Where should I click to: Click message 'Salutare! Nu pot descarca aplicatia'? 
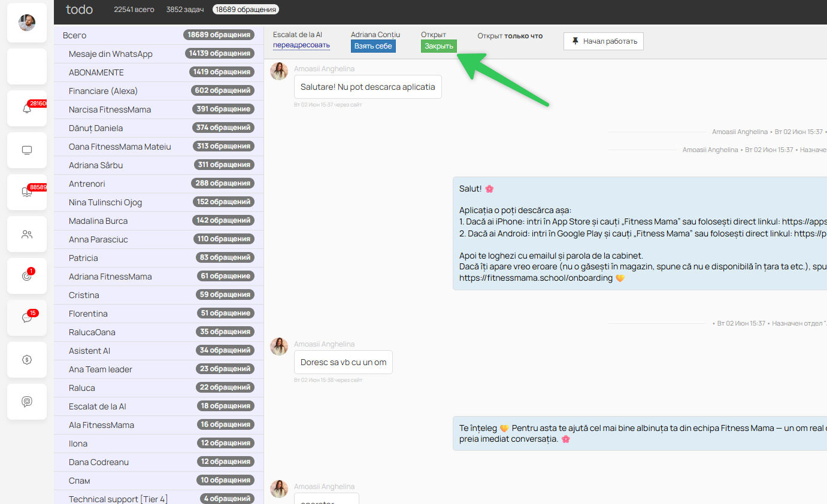pos(368,87)
